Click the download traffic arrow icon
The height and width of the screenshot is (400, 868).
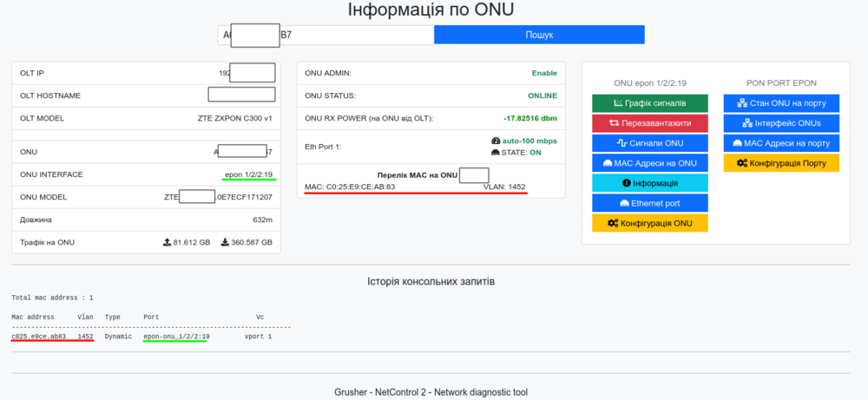coord(225,243)
